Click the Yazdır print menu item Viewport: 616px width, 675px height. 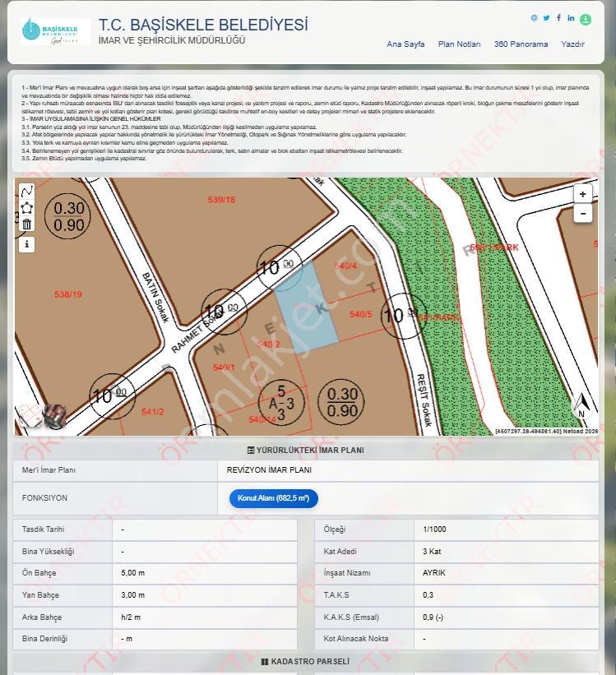click(572, 44)
